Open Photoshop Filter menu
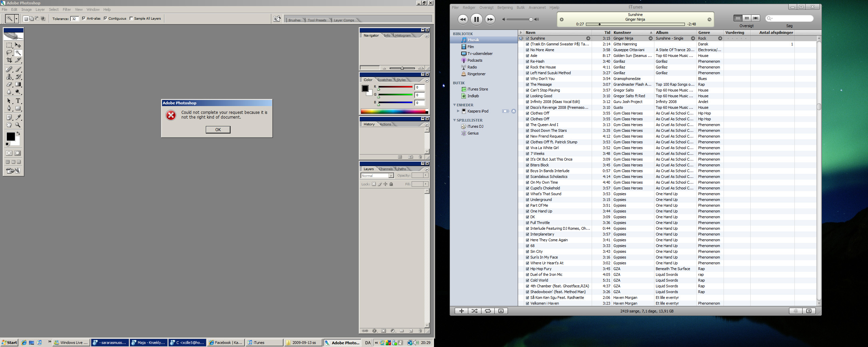Screen dimensions: 868x347 [x=67, y=9]
